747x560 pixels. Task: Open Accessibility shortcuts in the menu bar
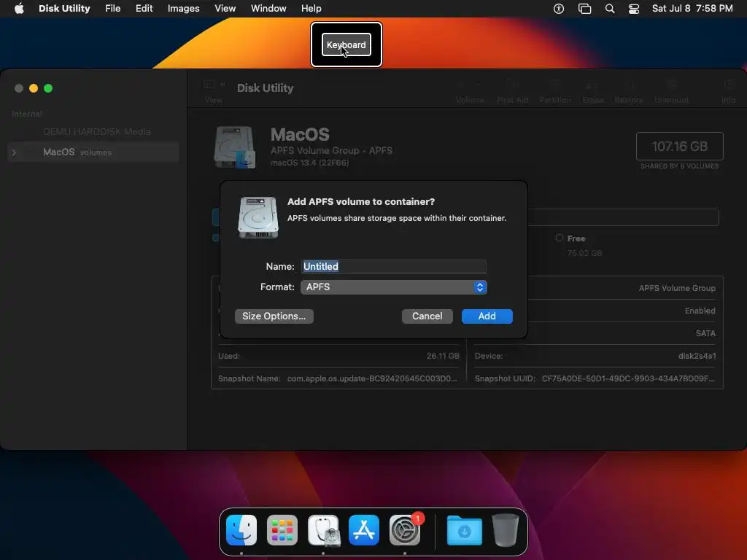coord(559,9)
